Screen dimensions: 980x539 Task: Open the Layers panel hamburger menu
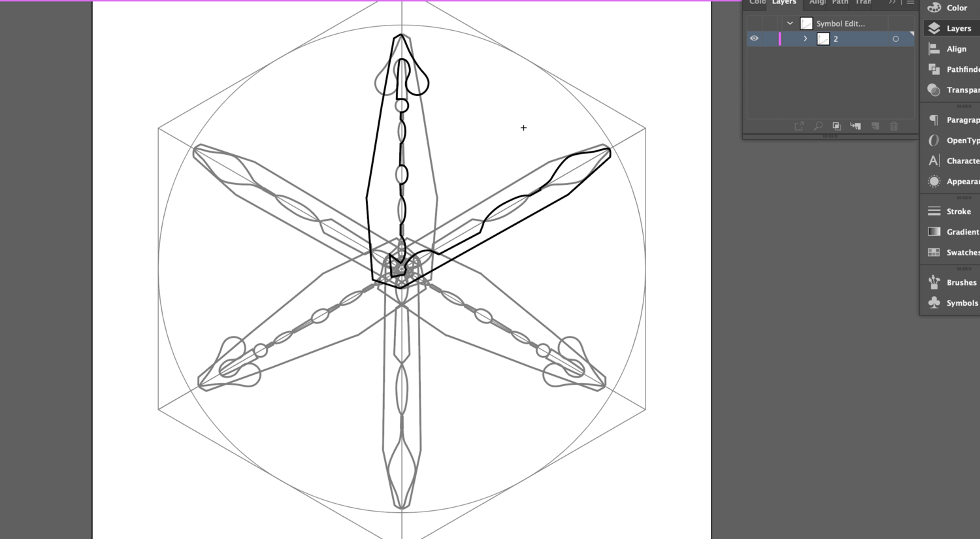[910, 3]
